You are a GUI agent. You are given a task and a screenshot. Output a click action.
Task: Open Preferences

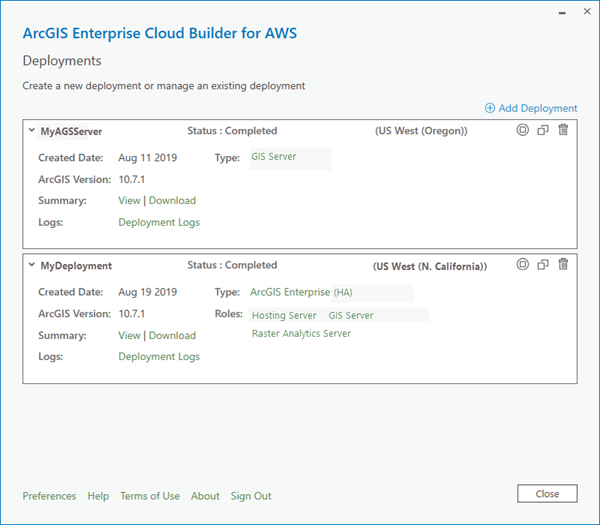tap(49, 496)
